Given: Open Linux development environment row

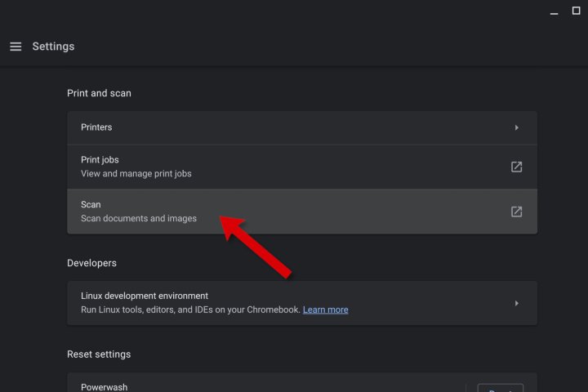Looking at the screenshot, I should [x=302, y=303].
